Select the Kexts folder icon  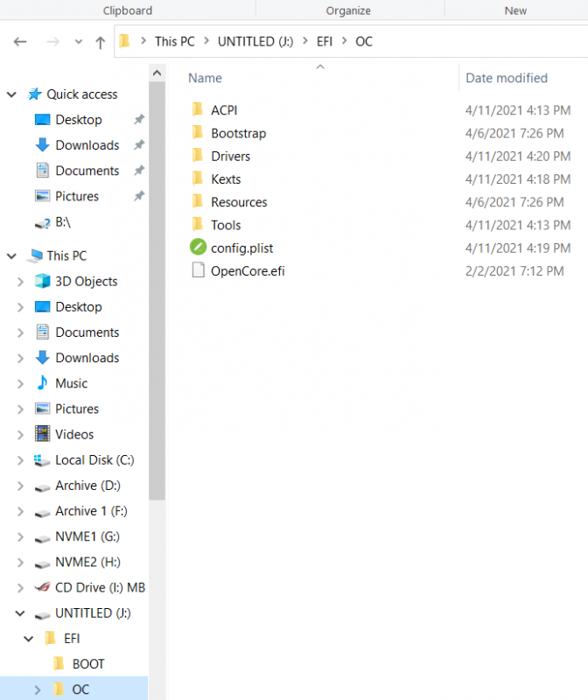coord(198,178)
